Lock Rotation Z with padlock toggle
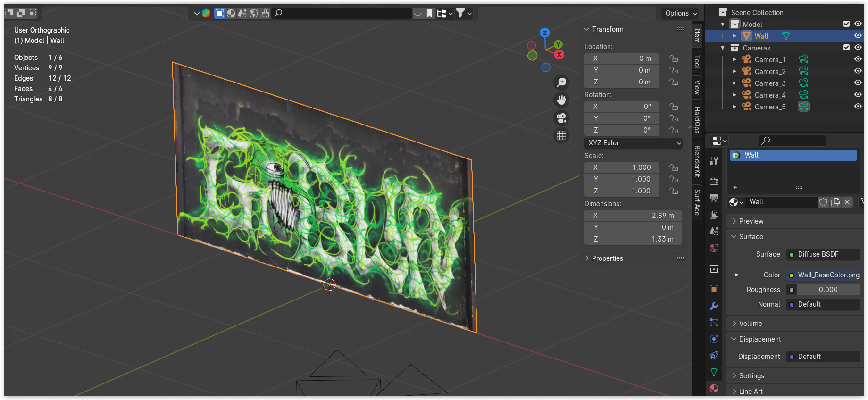The height and width of the screenshot is (400, 868). [x=674, y=130]
